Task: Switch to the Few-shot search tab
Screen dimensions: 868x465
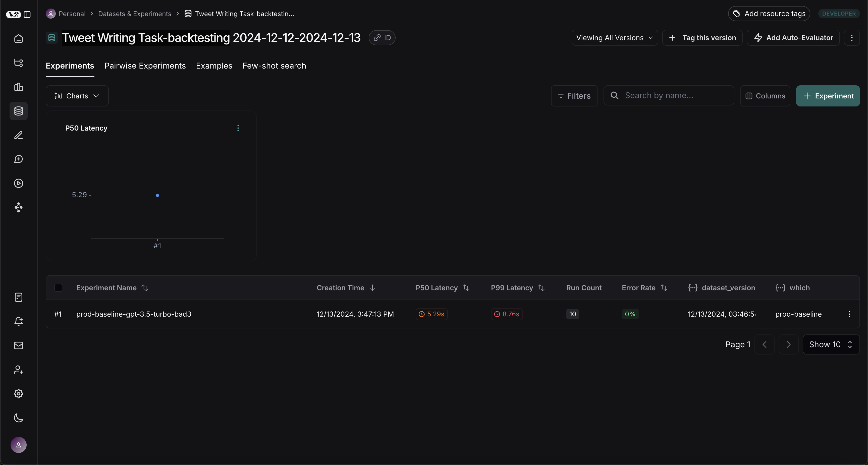Action: point(274,66)
